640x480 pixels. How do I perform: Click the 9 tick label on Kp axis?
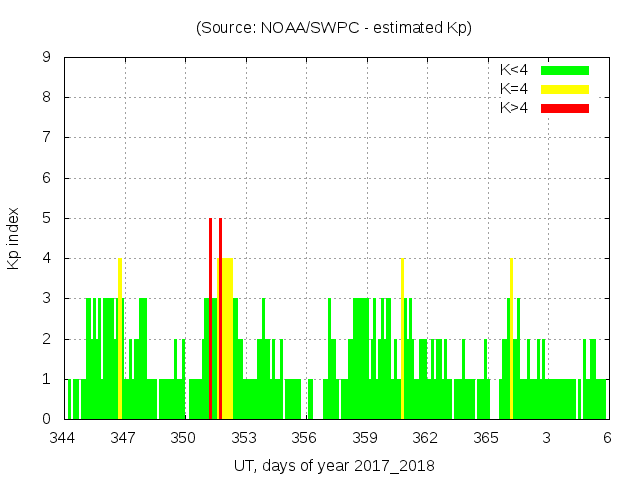tap(46, 58)
